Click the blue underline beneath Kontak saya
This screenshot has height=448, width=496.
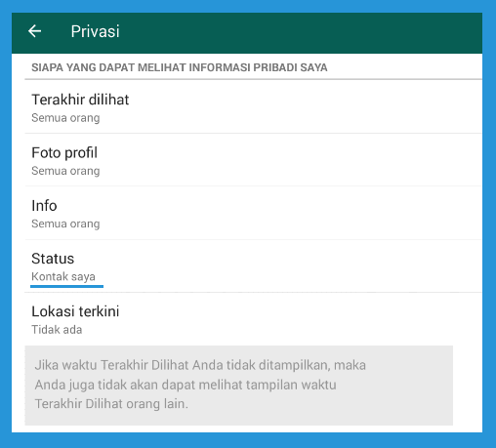[66, 286]
